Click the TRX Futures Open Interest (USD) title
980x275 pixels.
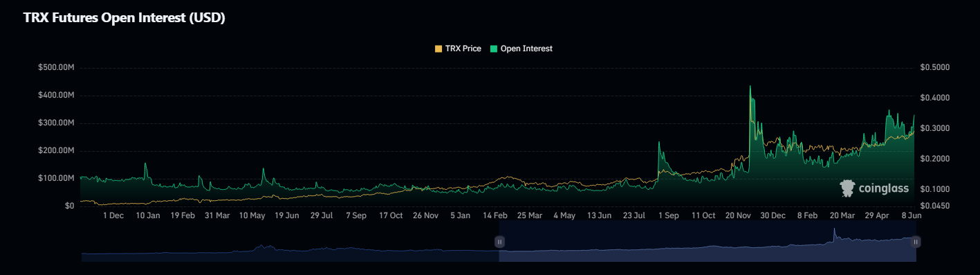124,19
